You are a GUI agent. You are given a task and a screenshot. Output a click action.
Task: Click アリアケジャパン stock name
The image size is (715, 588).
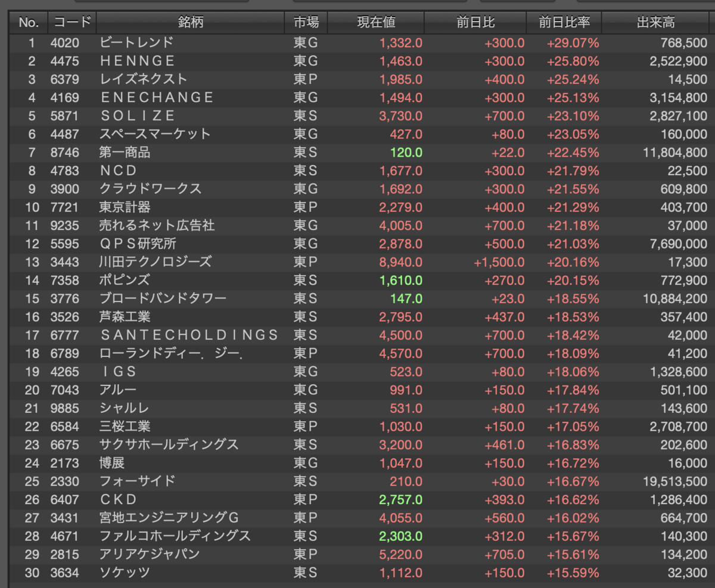pos(150,554)
